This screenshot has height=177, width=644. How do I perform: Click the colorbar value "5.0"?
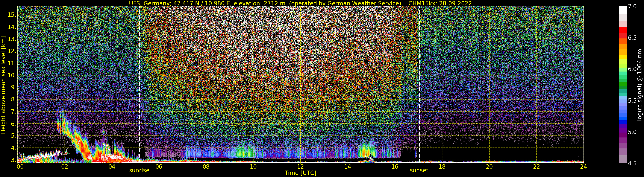pos(632,132)
